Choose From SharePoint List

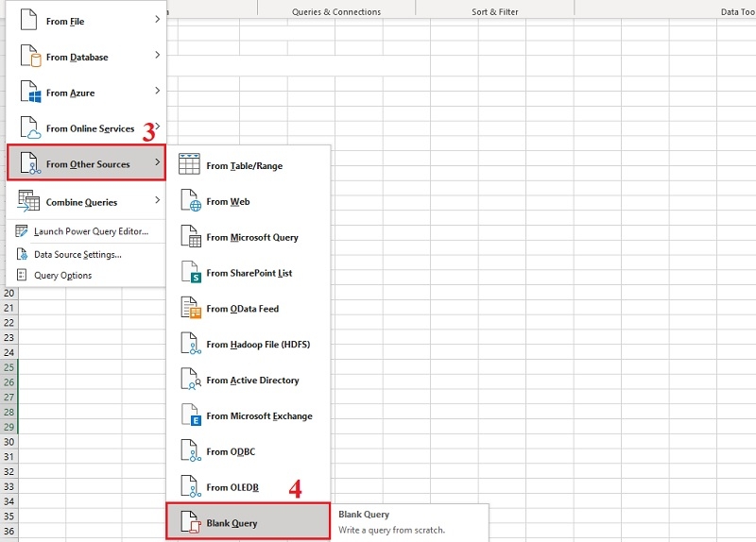(x=249, y=273)
